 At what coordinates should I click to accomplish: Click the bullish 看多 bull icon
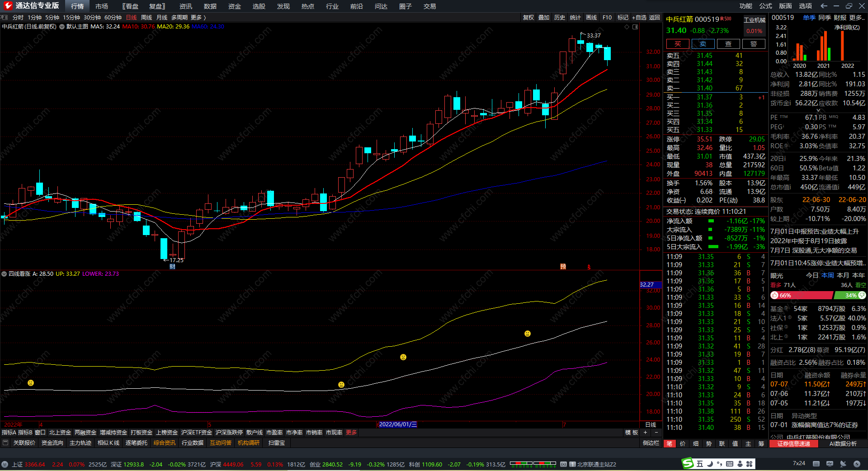(x=774, y=295)
